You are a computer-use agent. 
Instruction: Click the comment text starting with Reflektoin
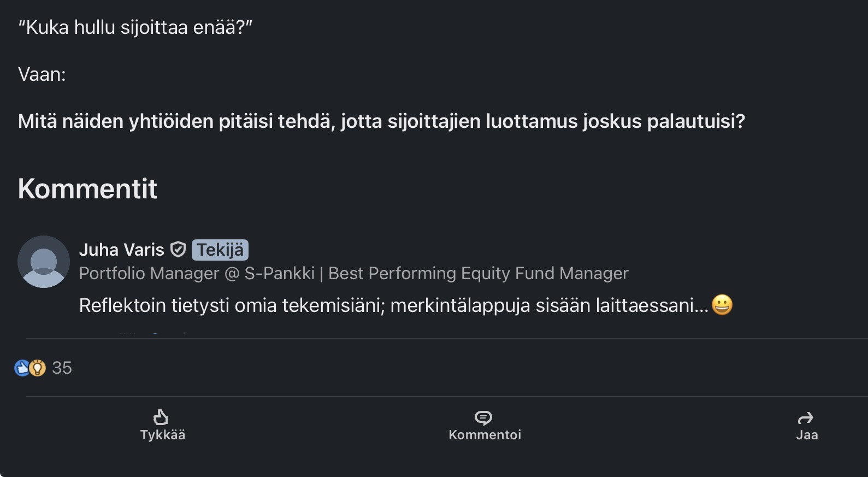click(393, 305)
